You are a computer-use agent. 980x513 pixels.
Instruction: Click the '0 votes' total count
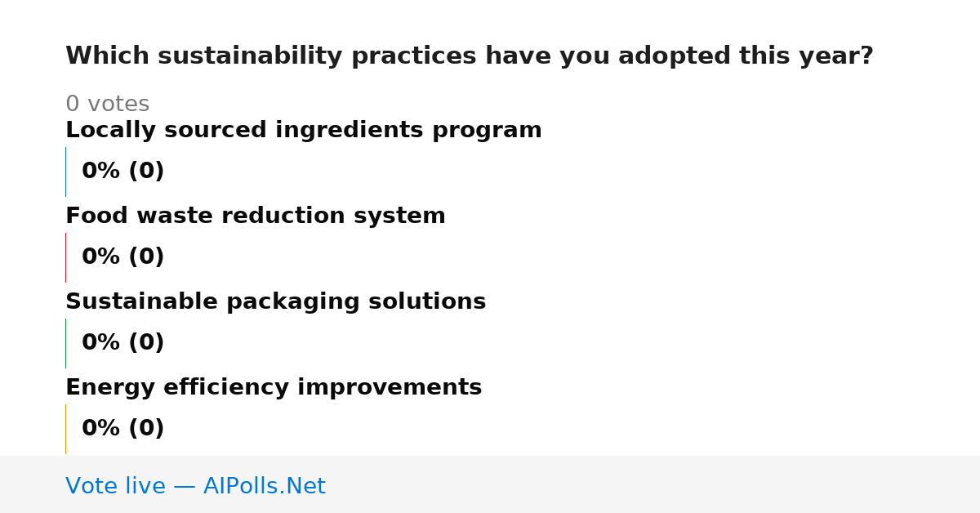pyautogui.click(x=107, y=105)
